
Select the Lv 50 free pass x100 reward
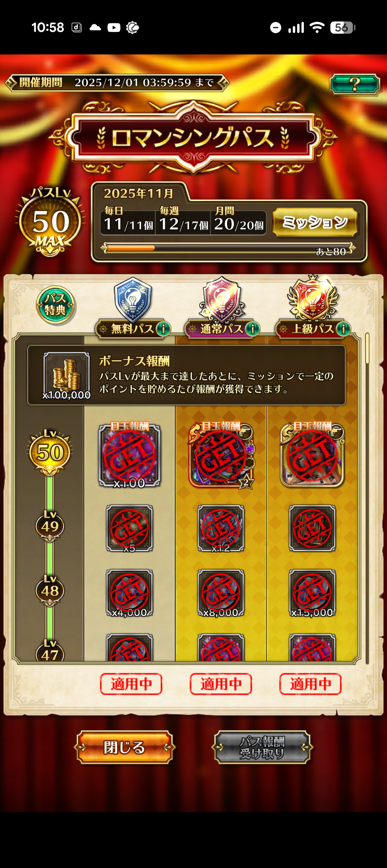click(x=130, y=455)
